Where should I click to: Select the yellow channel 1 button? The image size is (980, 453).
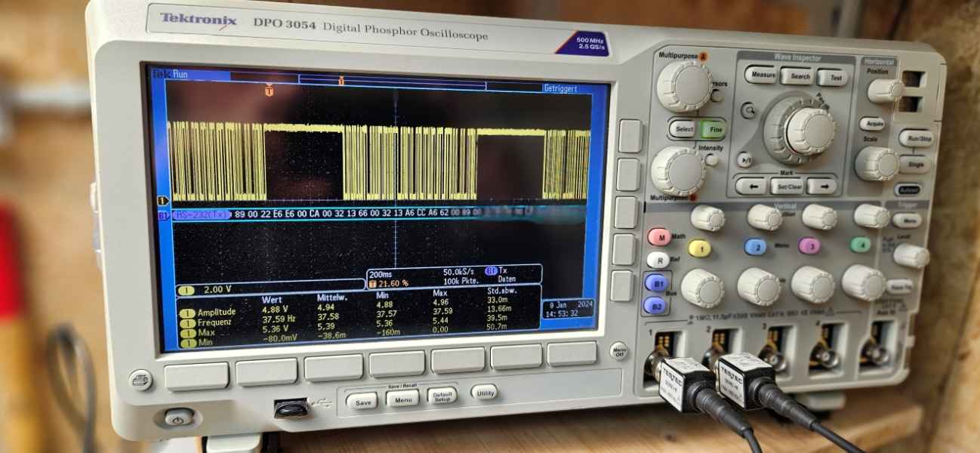(x=699, y=248)
